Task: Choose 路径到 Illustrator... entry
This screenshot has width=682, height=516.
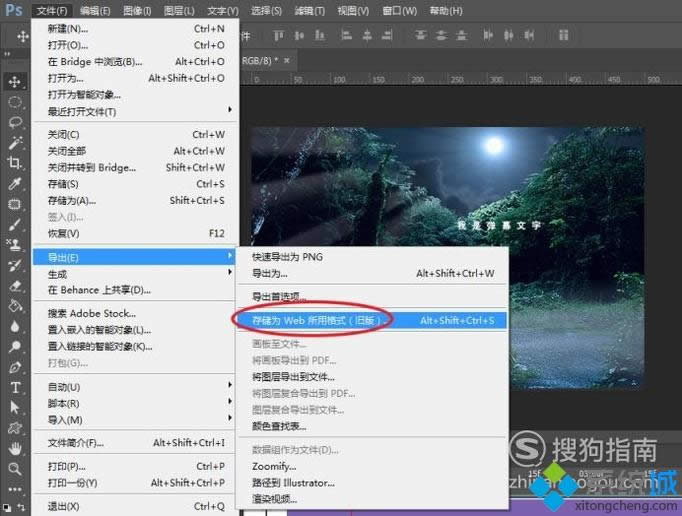Action: [372, 482]
